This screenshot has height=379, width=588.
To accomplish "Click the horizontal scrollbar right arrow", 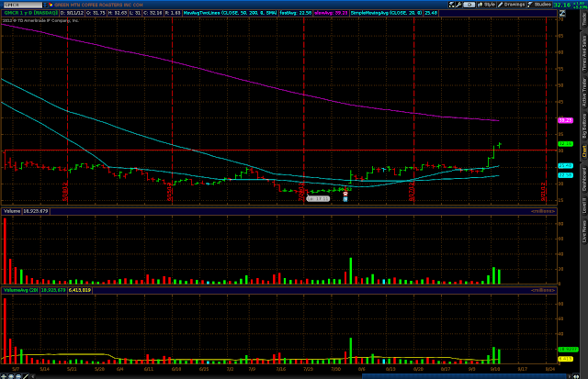I will click(570, 376).
